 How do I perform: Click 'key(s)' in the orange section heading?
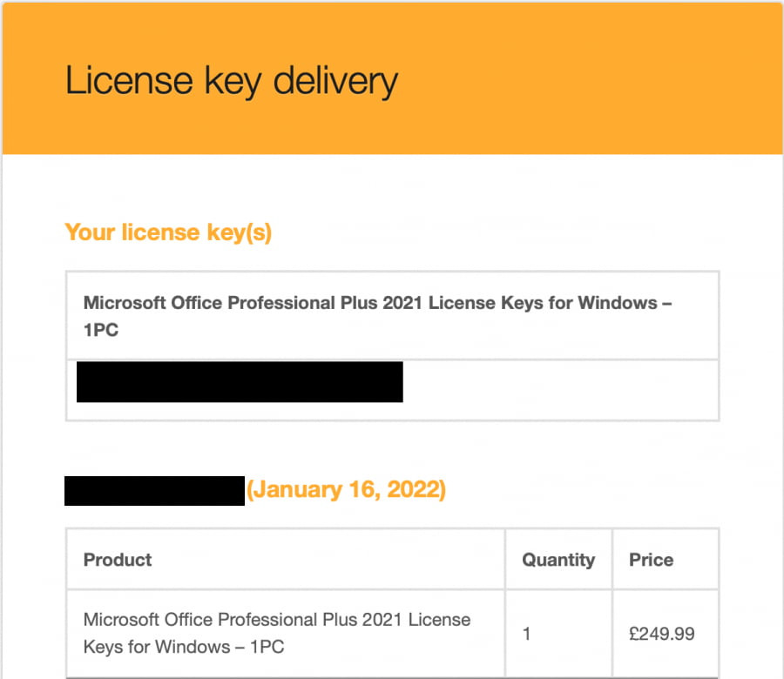click(x=239, y=232)
